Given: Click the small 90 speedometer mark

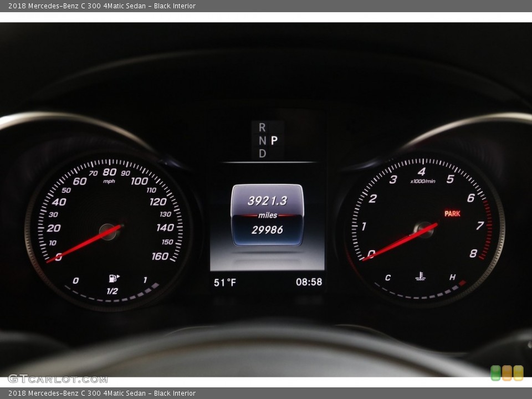Looking at the screenshot, I should [x=126, y=173].
